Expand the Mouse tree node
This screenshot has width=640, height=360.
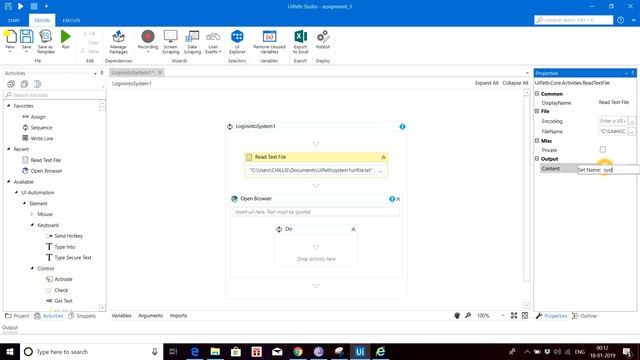[x=32, y=214]
